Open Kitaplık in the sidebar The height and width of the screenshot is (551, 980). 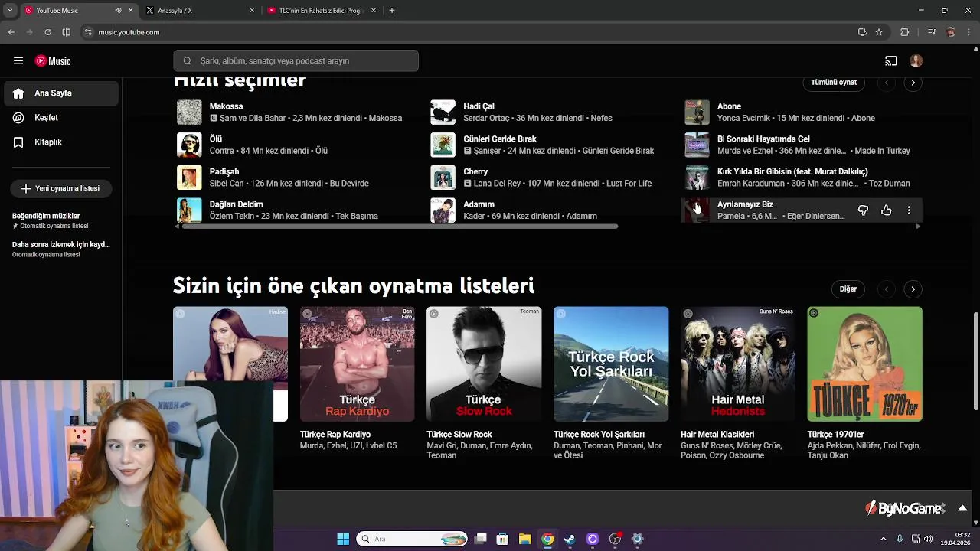(61, 142)
